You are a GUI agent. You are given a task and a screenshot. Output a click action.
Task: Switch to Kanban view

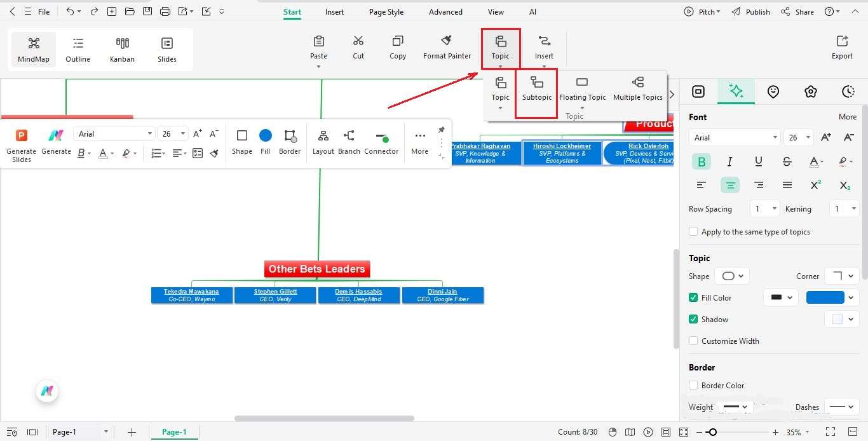pyautogui.click(x=123, y=50)
